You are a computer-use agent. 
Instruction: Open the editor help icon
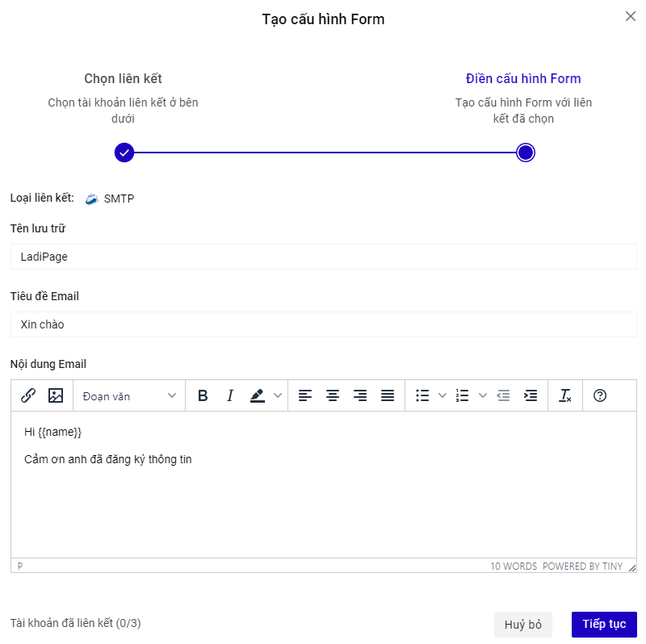pyautogui.click(x=600, y=395)
